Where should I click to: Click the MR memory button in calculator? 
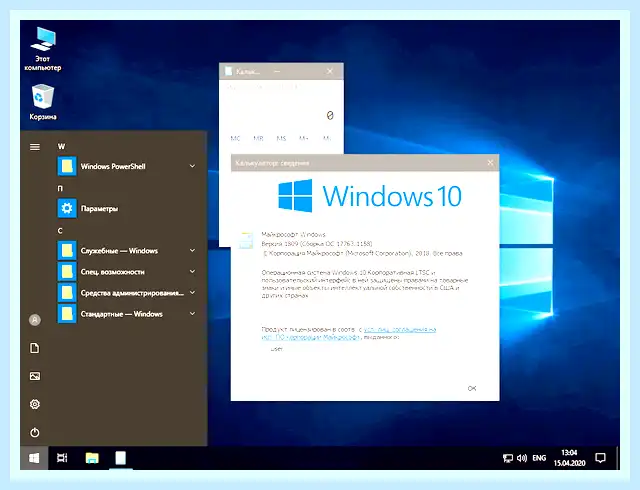(x=258, y=138)
